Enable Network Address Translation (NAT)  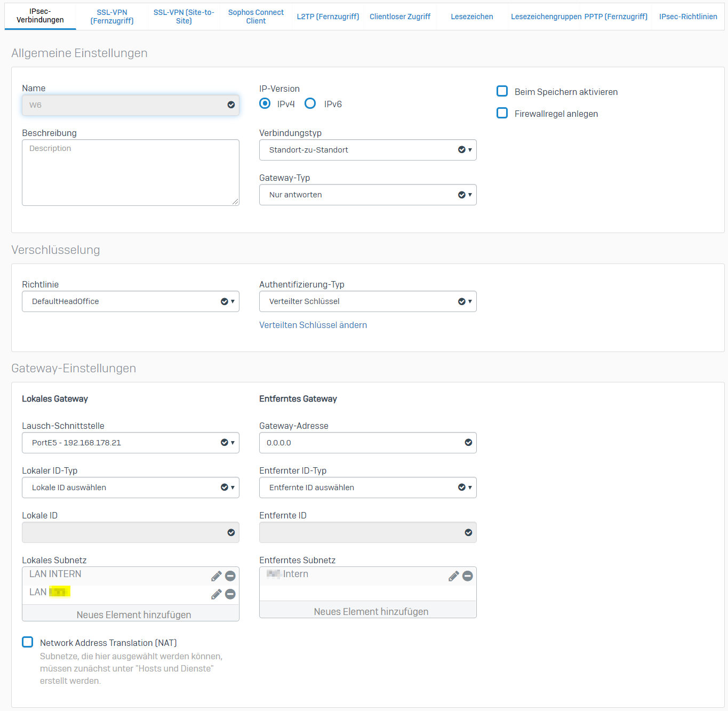28,642
